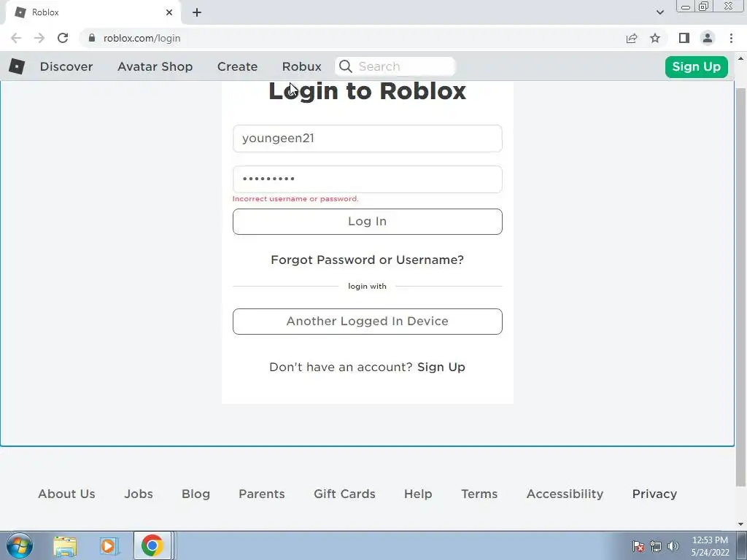This screenshot has width=747, height=560.
Task: Click the search magnifier icon
Action: coord(346,66)
